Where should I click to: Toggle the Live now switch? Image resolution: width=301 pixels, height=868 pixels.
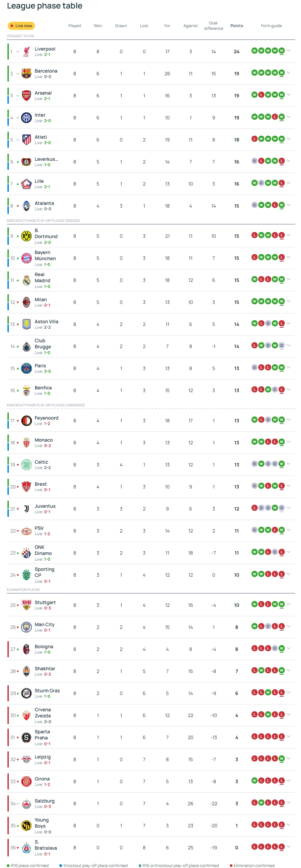point(21,26)
